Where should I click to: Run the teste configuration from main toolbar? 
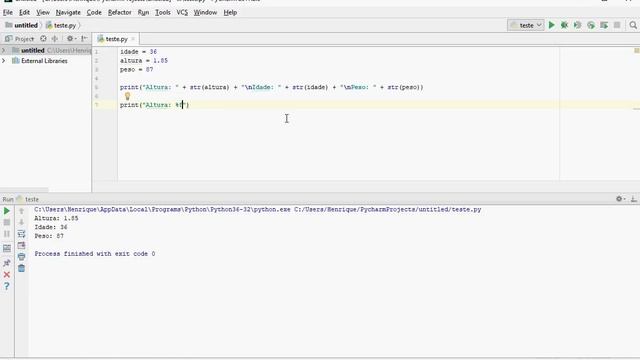[x=551, y=25]
